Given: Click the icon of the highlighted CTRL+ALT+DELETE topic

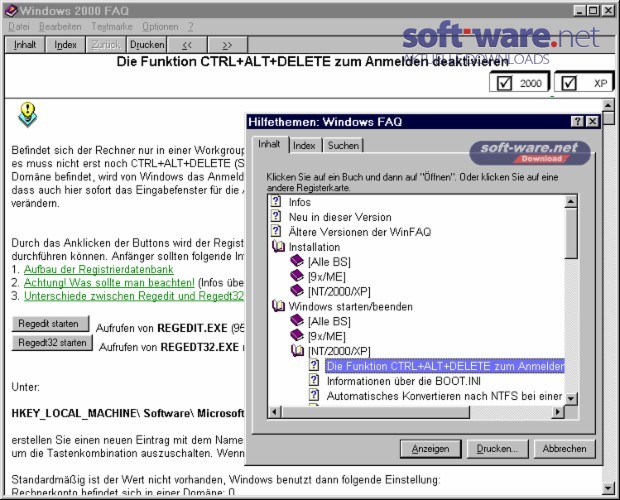Looking at the screenshot, I should tap(314, 365).
